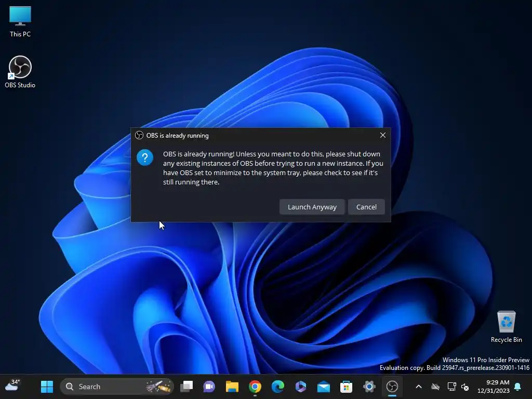Open the notifications bell icon

pos(517,387)
